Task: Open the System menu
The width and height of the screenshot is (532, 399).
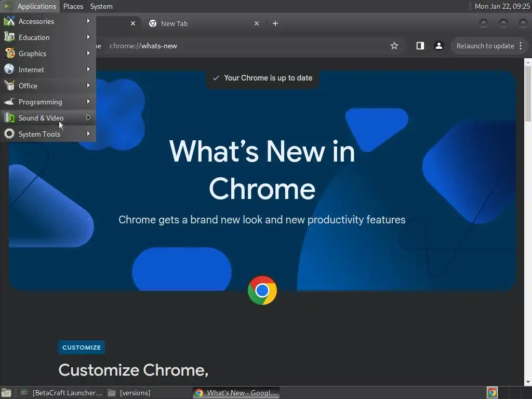Action: point(101,6)
